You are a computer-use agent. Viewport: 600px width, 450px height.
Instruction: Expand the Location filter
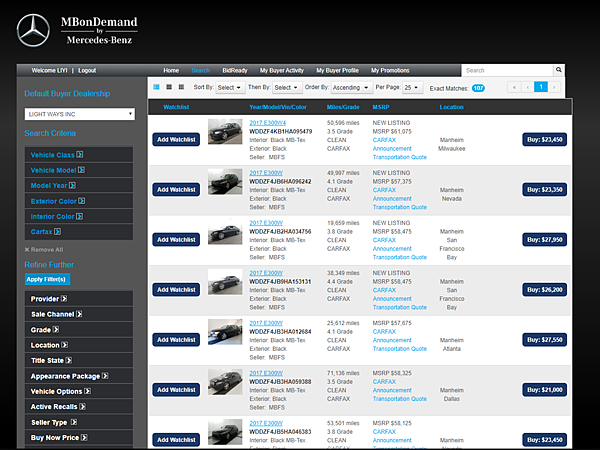(79, 345)
